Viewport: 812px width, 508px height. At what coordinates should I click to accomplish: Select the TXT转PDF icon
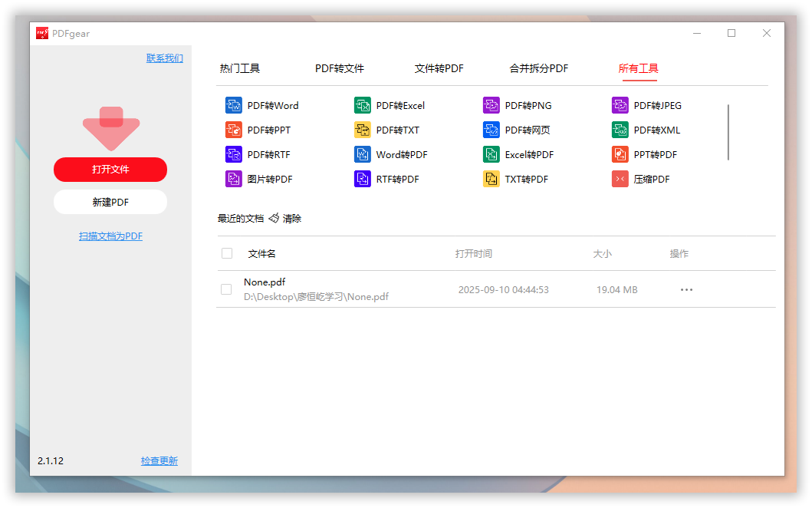click(x=491, y=180)
